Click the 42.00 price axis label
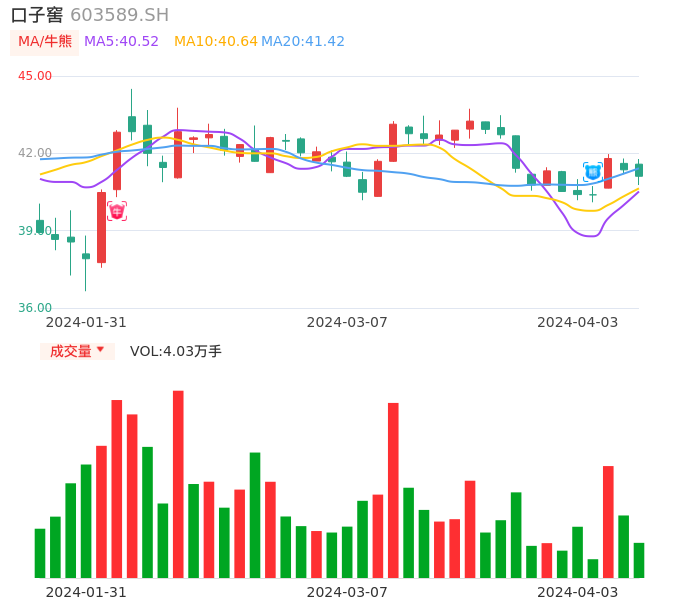The width and height of the screenshot is (686, 606). click(x=35, y=153)
